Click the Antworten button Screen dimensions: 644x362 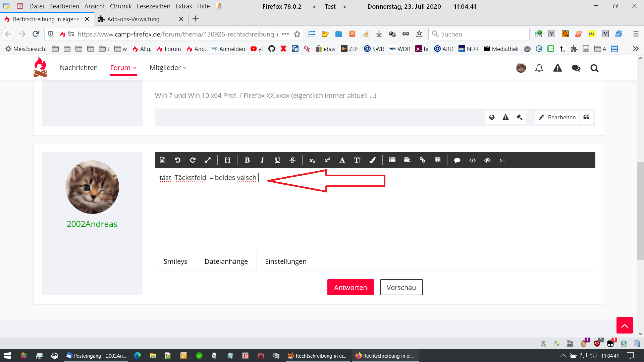(350, 287)
